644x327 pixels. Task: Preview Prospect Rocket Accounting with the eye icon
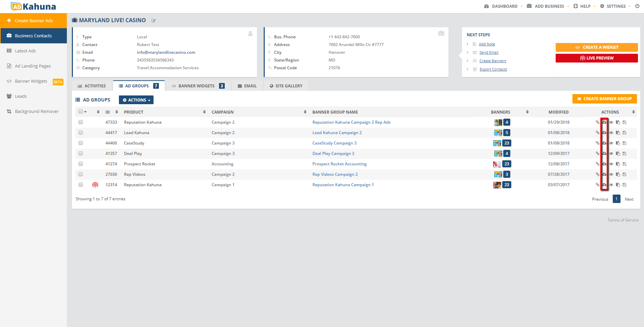(x=611, y=164)
